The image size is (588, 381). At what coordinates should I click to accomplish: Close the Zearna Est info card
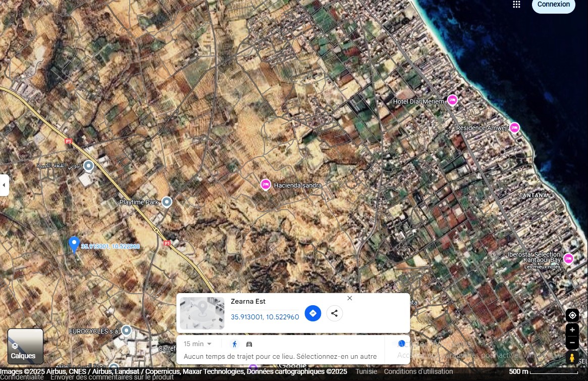pyautogui.click(x=350, y=298)
